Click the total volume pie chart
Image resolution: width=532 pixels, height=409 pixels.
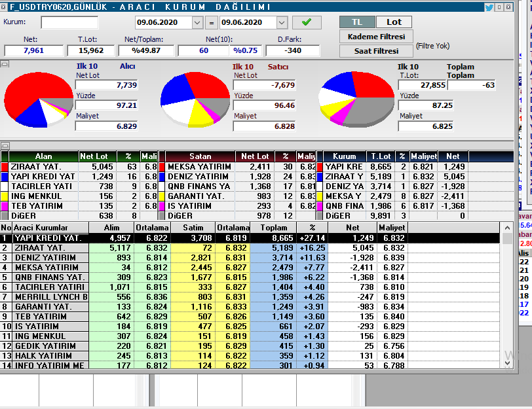(x=356, y=99)
